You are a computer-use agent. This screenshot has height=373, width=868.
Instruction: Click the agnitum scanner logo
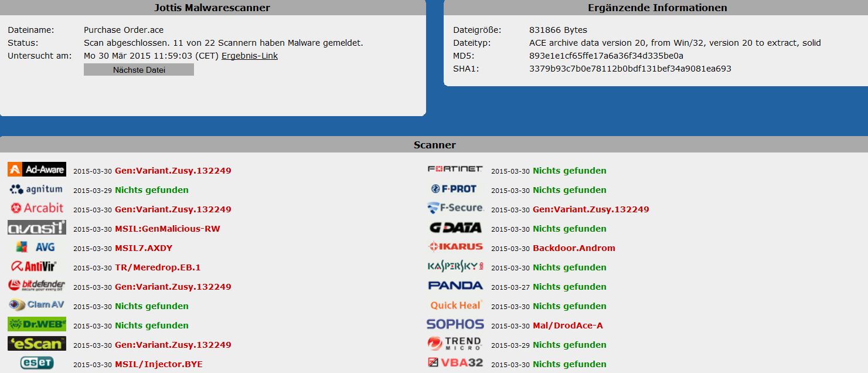click(36, 189)
